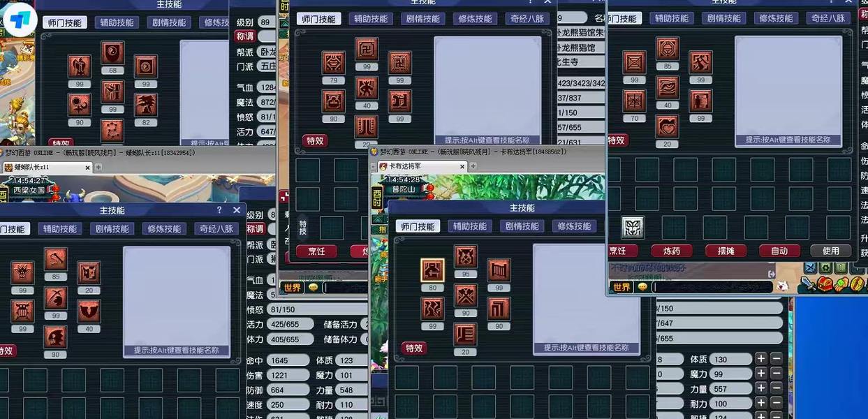Click 称谓 button in 五庄 character's stats
This screenshot has height=419, width=868.
pos(245,36)
